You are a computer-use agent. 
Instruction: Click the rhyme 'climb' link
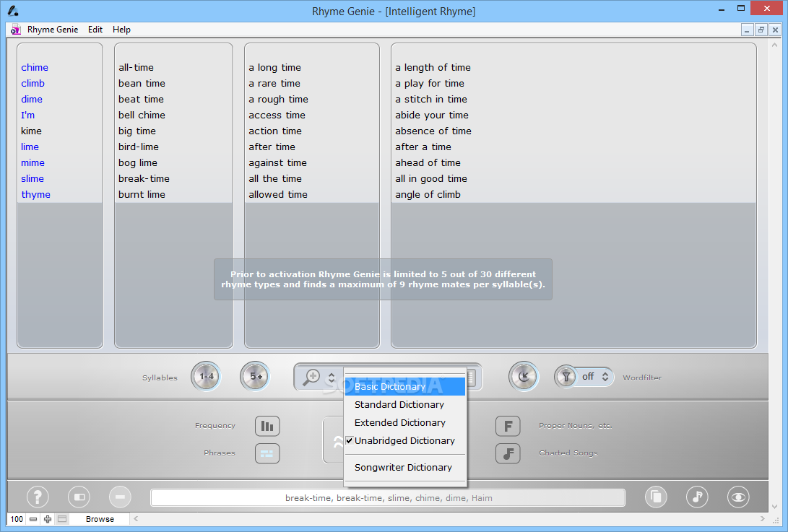click(x=33, y=84)
